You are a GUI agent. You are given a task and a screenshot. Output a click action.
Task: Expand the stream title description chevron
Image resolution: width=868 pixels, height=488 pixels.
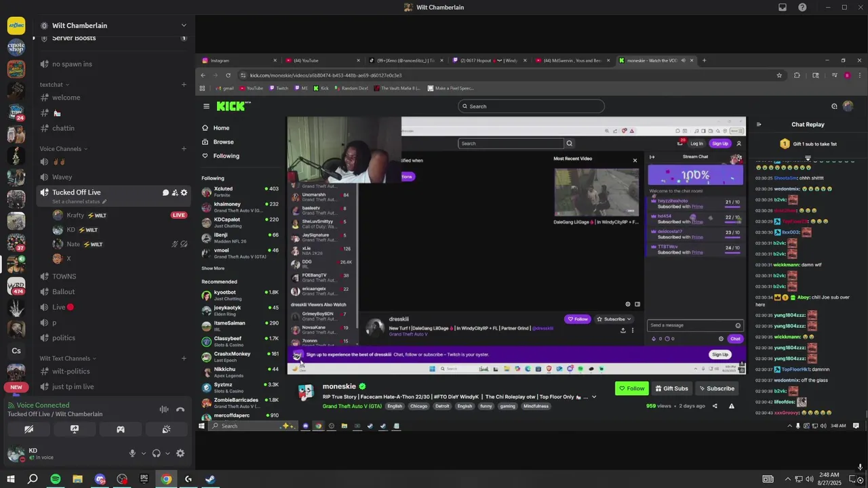[594, 397]
